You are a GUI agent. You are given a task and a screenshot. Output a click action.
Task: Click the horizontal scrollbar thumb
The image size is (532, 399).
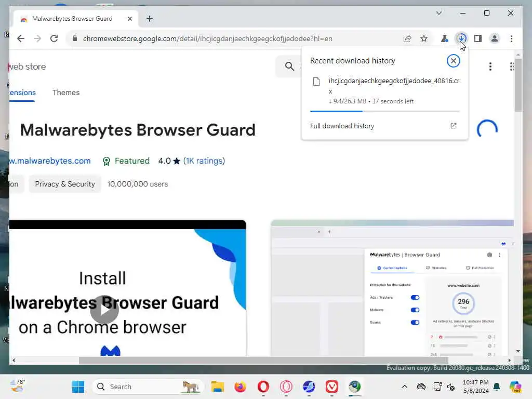263,361
